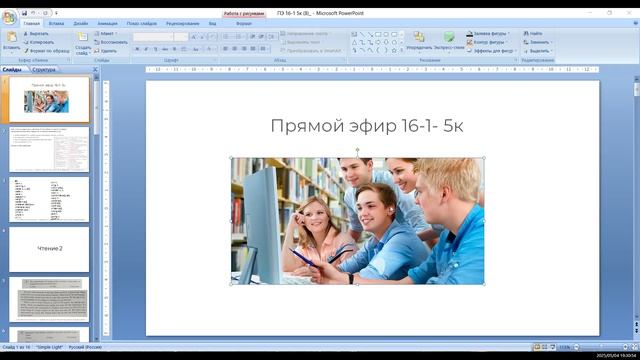Open the font name combo box
The image size is (640, 360).
[153, 37]
